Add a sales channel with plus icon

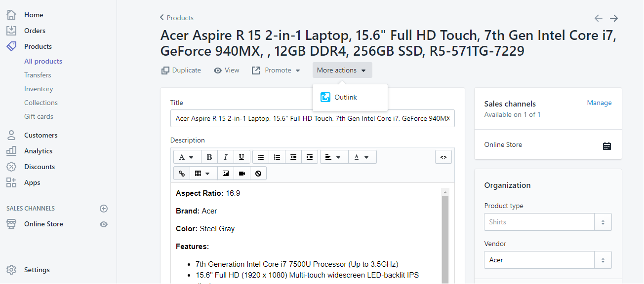click(104, 209)
